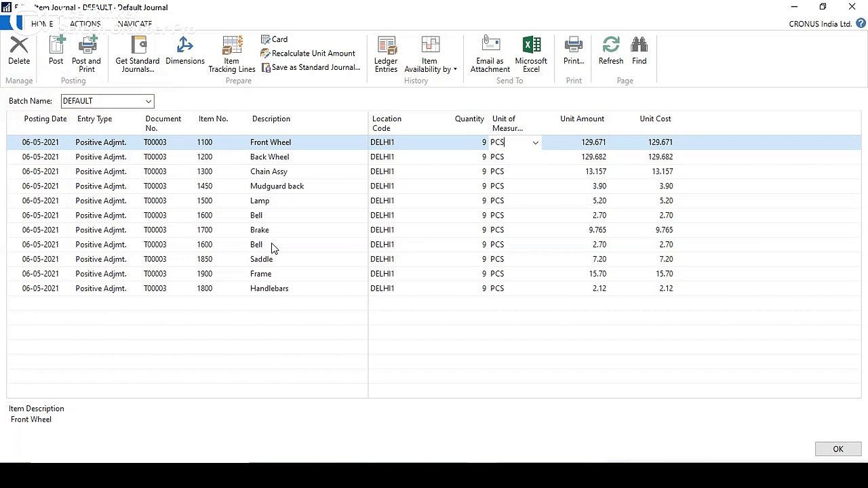Image resolution: width=868 pixels, height=488 pixels.
Task: Click the Item No. column header
Action: pos(213,119)
